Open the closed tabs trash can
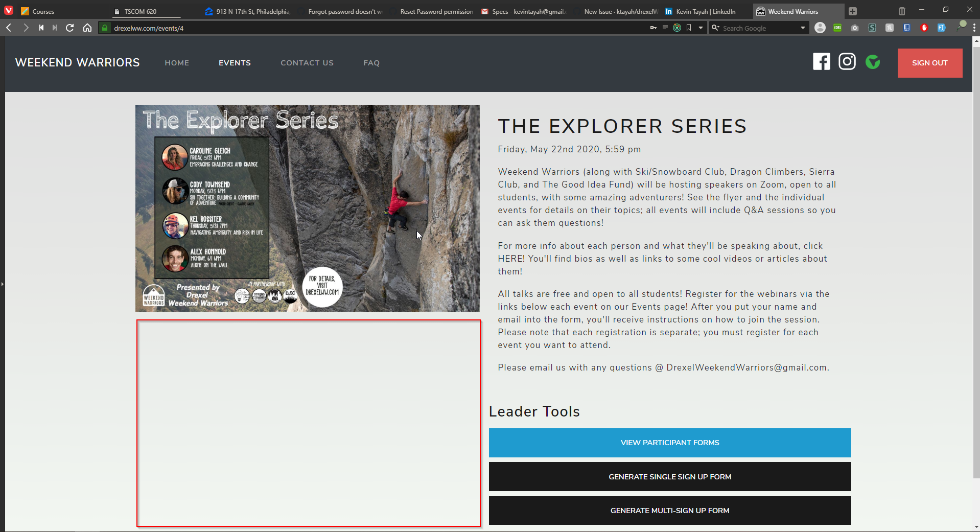980x532 pixels. pos(902,11)
